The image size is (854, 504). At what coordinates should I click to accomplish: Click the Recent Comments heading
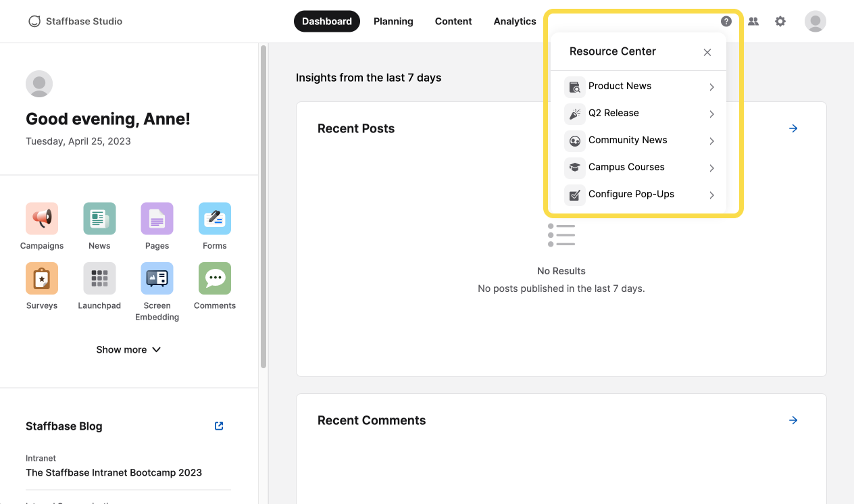[372, 420]
